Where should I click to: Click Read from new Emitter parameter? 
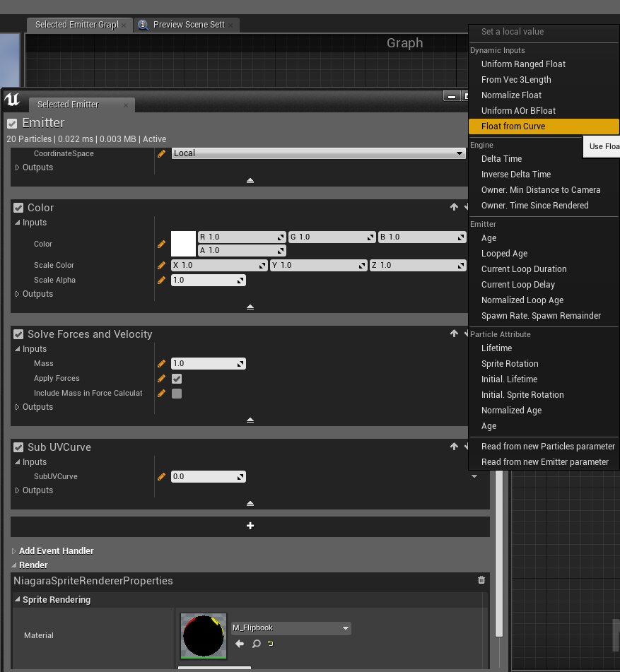[x=544, y=462]
